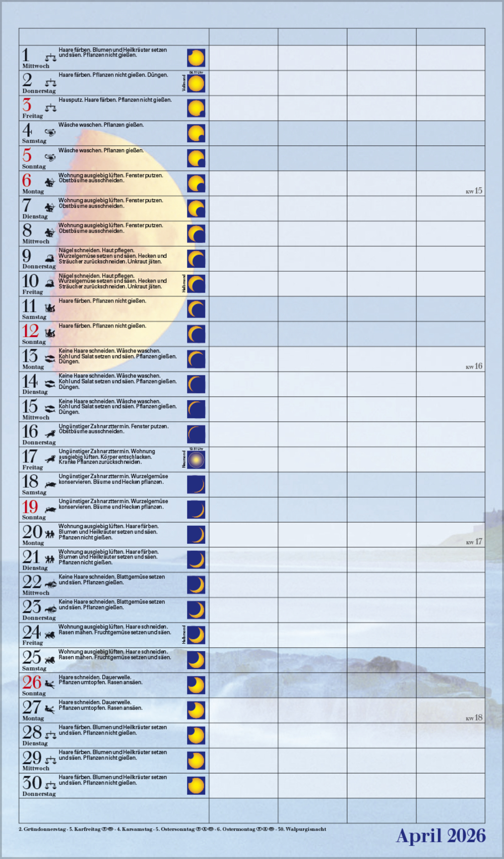The height and width of the screenshot is (859, 504).
Task: Click the Capricorn icon next to April 9
Action: (50, 258)
